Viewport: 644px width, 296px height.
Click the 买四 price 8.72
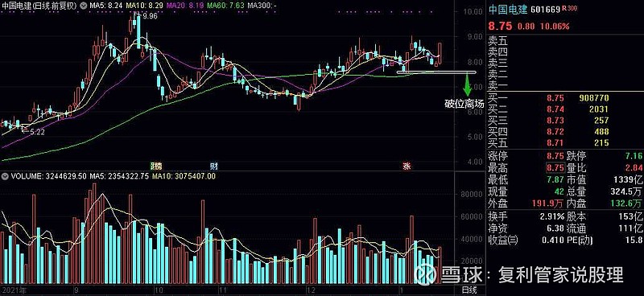pos(555,132)
